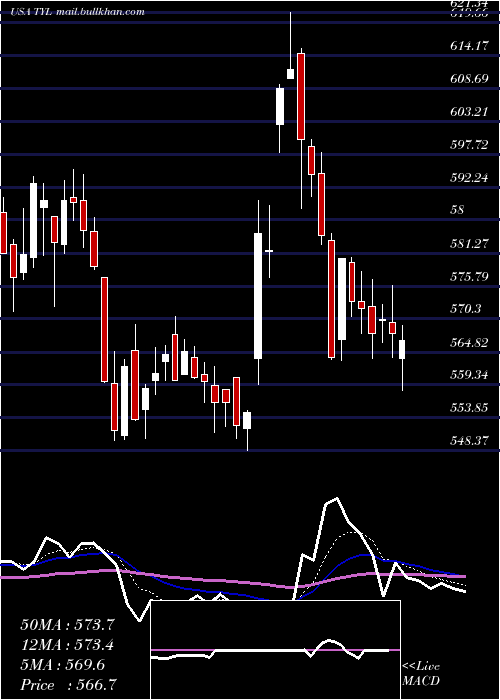Click the last white candlestick on the right

(402, 349)
